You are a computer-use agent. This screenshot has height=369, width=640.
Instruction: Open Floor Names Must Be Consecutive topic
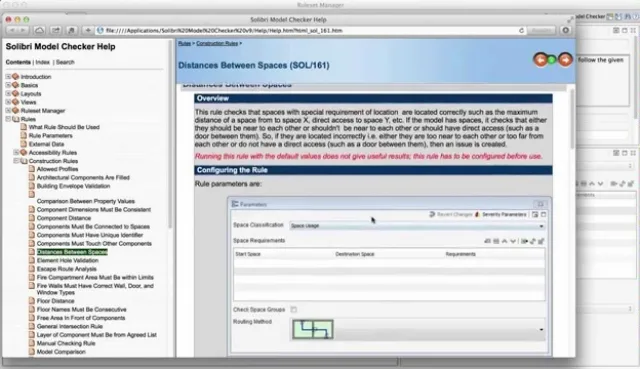coord(82,309)
